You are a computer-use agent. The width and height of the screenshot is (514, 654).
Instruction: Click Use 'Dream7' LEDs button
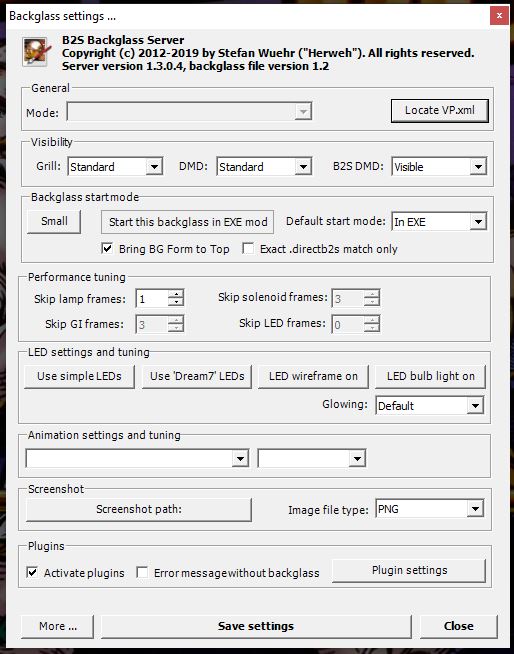(197, 376)
